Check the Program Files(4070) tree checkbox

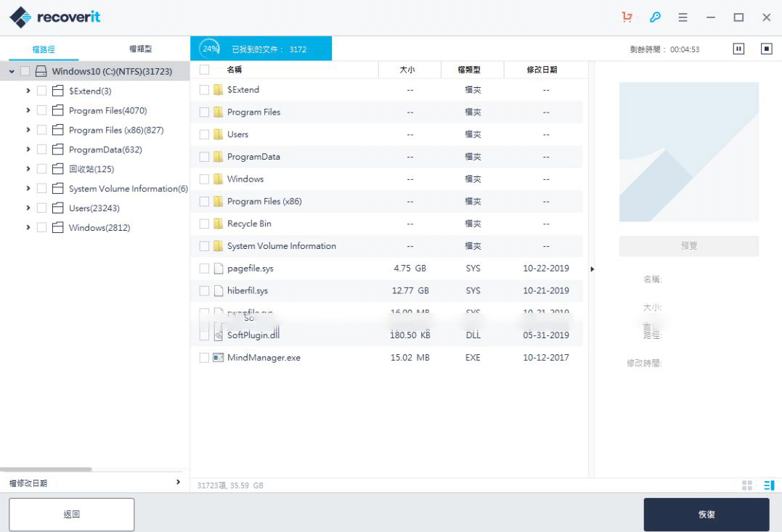[42, 110]
